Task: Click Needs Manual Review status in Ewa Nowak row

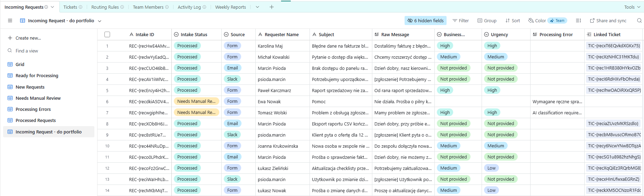Action: click(x=196, y=101)
